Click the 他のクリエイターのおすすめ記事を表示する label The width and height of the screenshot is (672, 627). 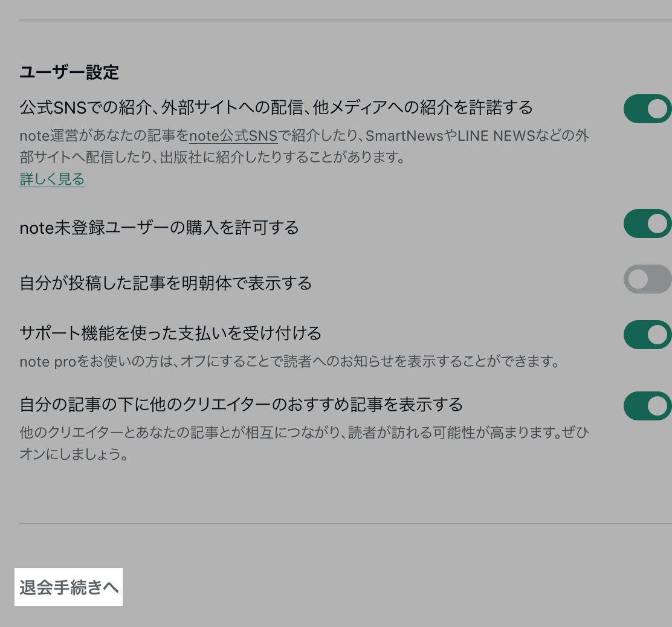[241, 404]
